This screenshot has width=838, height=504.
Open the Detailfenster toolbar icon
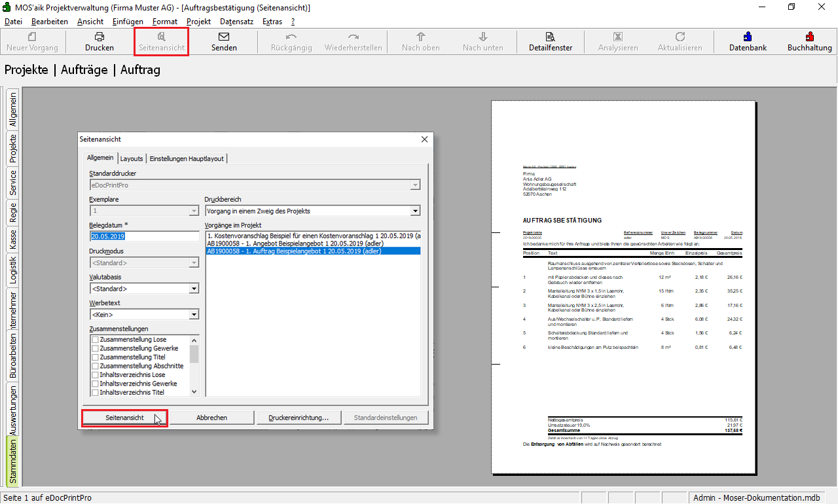click(x=551, y=37)
